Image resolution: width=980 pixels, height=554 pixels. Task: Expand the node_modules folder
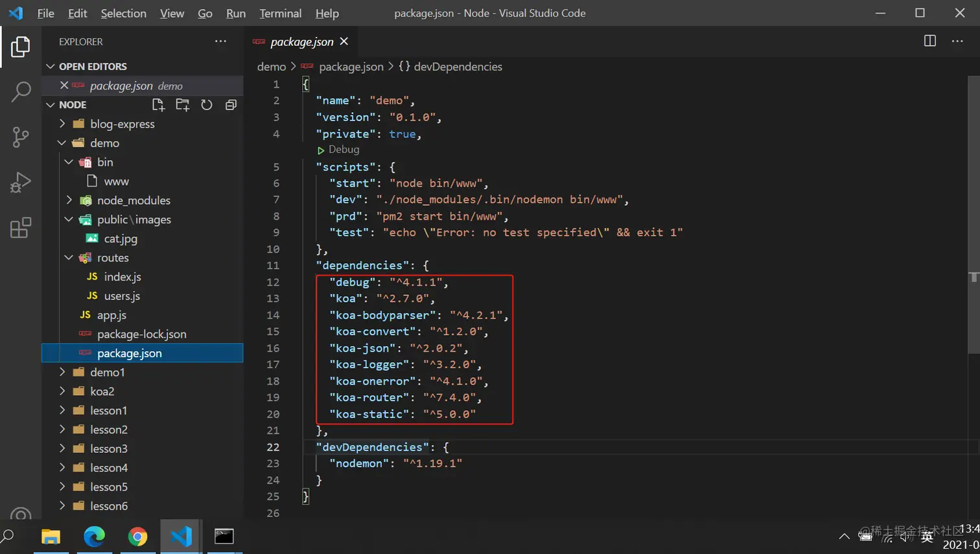[x=69, y=200]
